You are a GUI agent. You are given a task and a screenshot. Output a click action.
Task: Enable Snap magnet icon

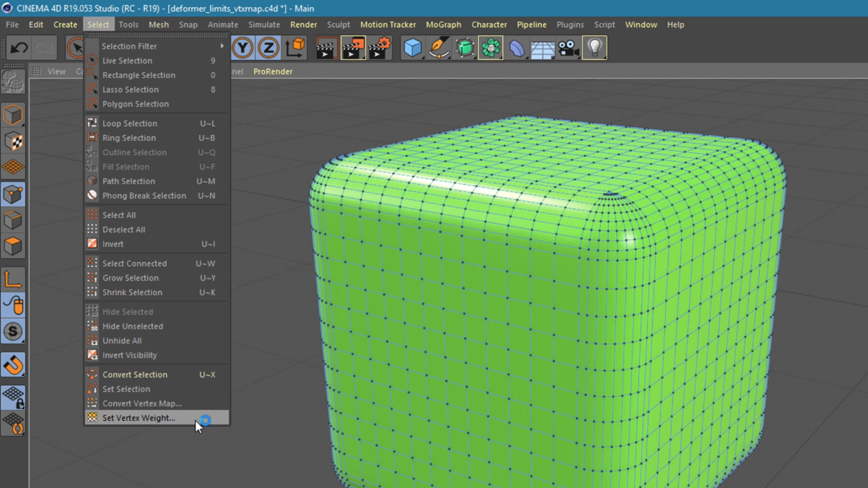click(x=13, y=365)
